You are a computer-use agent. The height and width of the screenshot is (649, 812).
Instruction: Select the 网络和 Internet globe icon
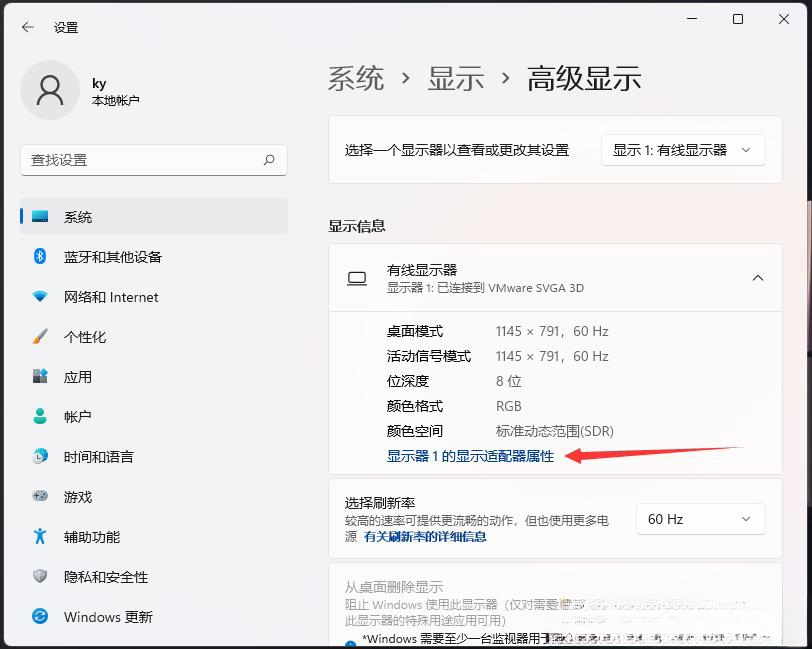(38, 297)
